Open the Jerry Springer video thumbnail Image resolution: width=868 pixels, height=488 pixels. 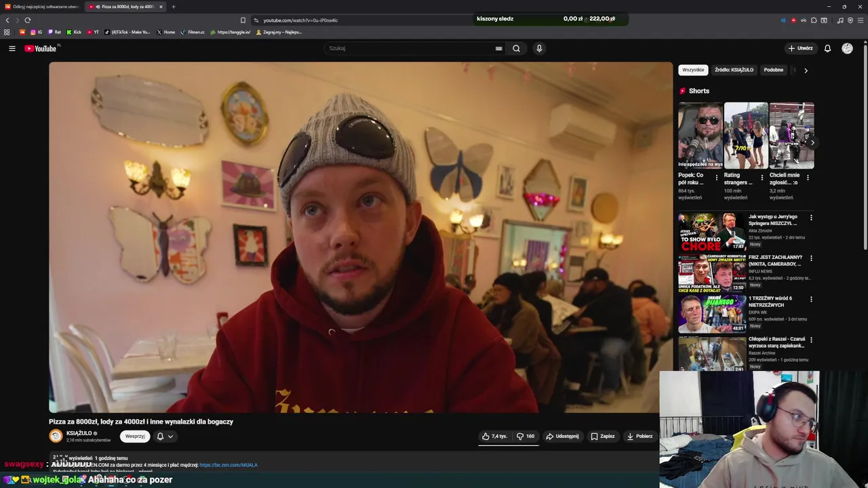712,232
